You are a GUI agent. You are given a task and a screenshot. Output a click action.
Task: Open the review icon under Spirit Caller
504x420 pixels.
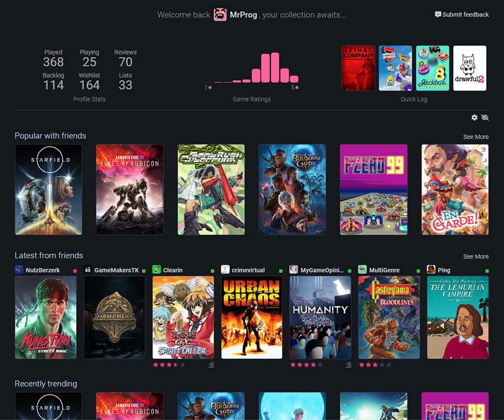pyautogui.click(x=211, y=365)
